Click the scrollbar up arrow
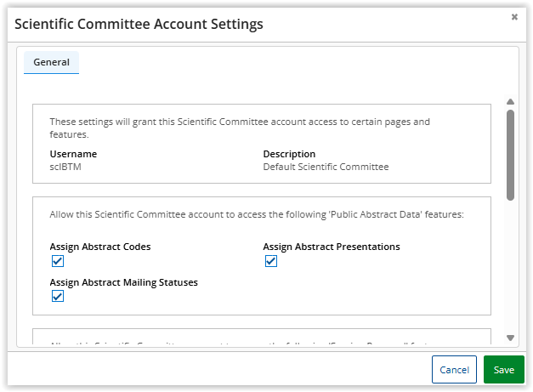 click(x=510, y=101)
